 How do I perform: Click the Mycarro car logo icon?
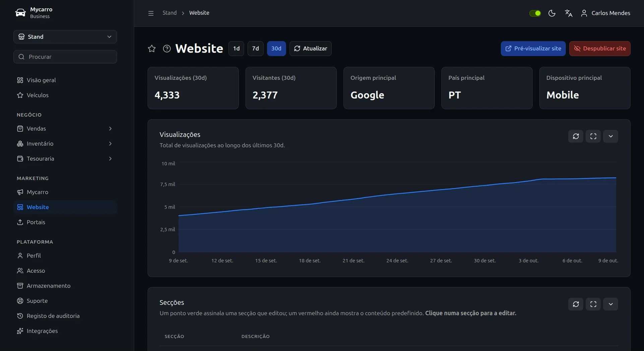pos(20,13)
